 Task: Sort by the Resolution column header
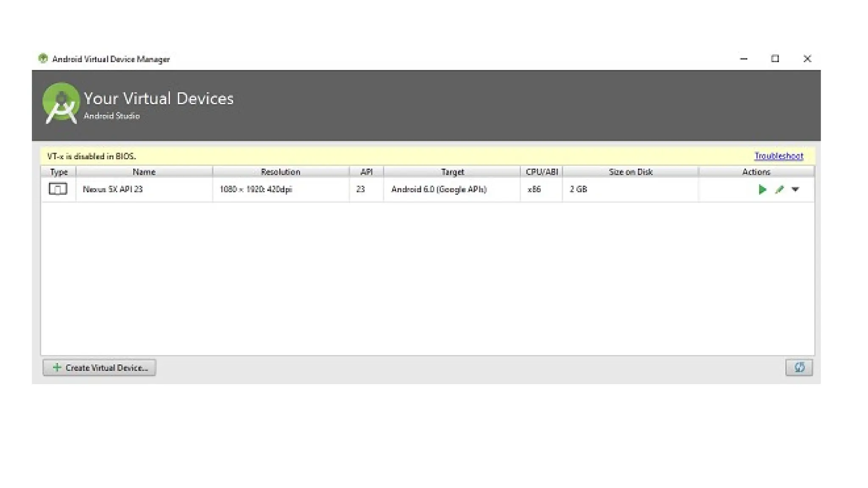[x=280, y=172]
